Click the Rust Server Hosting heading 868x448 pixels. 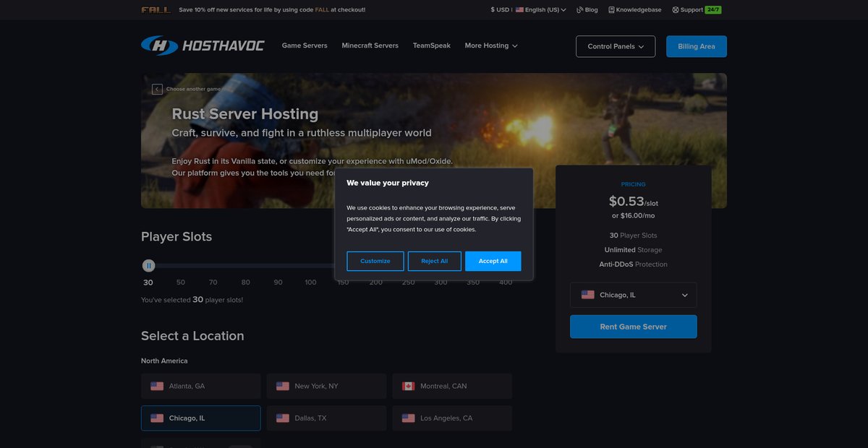(245, 114)
